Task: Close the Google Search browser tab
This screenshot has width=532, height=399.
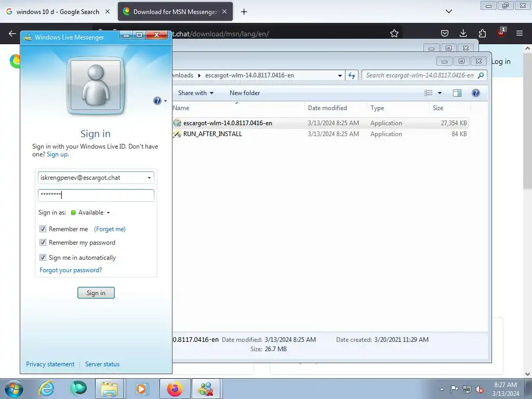Action: pyautogui.click(x=108, y=11)
